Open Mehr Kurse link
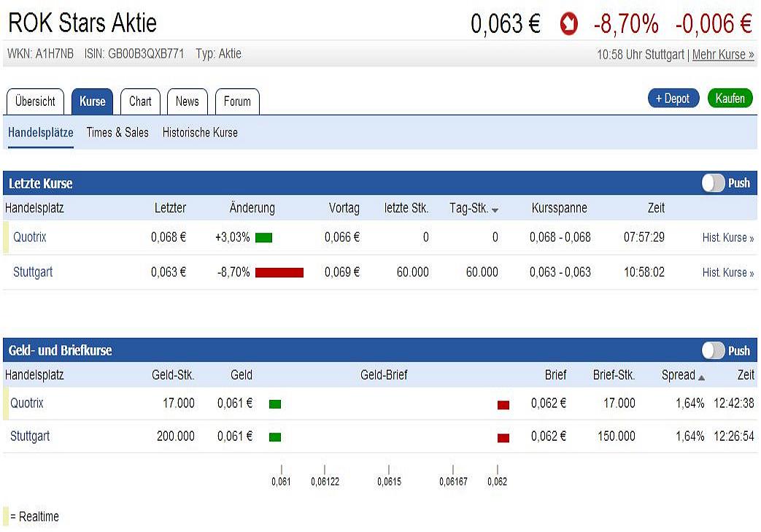761x532 pixels. tap(722, 55)
